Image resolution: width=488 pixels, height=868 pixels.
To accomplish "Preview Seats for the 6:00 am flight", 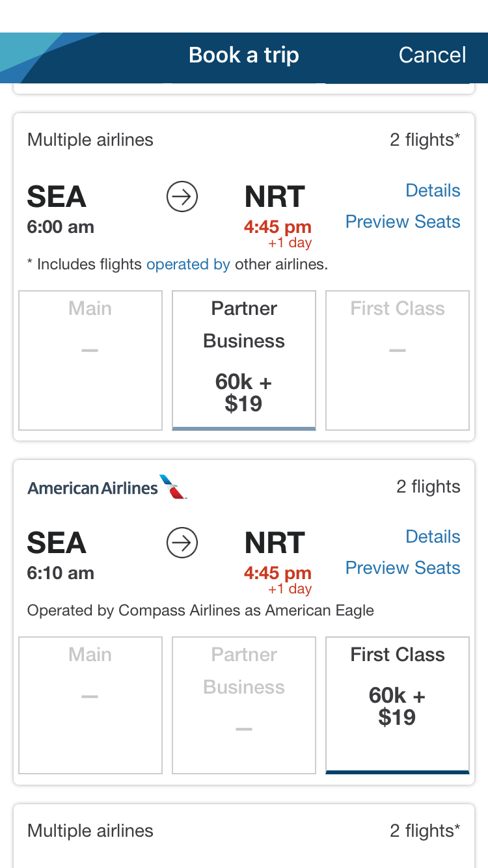I will click(403, 222).
